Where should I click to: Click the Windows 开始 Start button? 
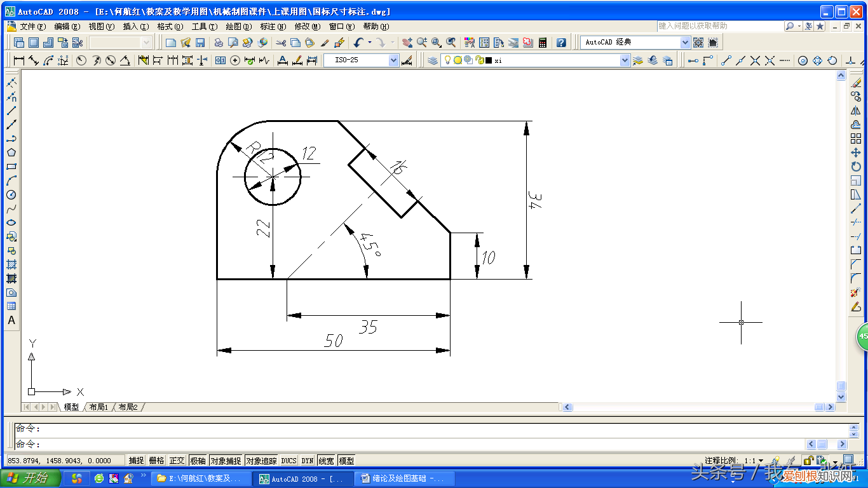31,478
